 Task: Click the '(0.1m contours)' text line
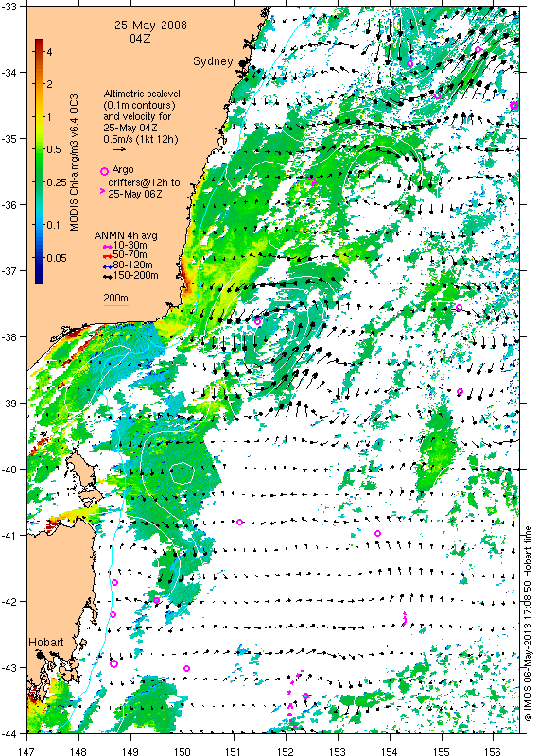pos(139,105)
